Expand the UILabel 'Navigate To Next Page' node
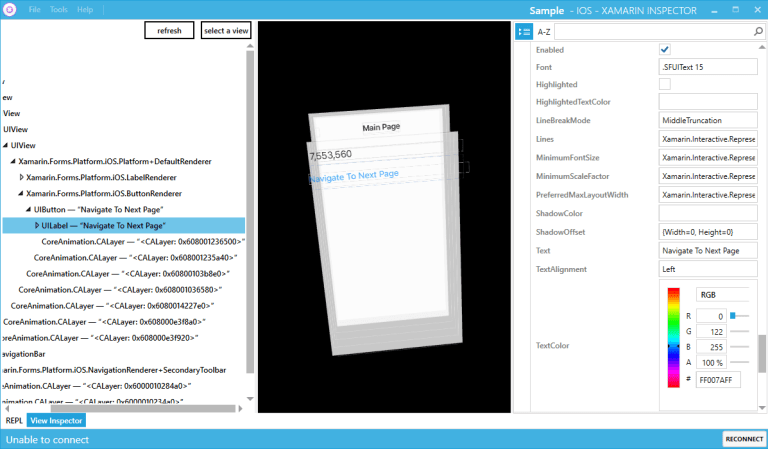The width and height of the screenshot is (768, 449). [x=37, y=226]
